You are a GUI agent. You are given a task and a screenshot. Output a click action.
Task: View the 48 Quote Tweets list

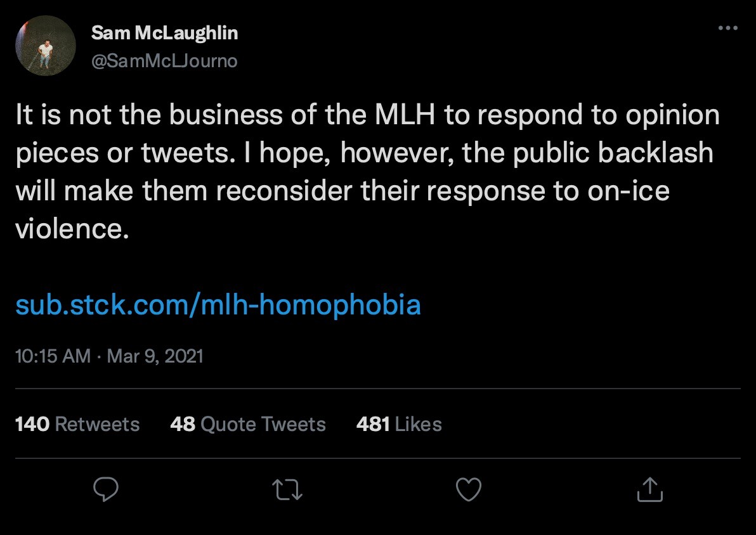coord(248,423)
